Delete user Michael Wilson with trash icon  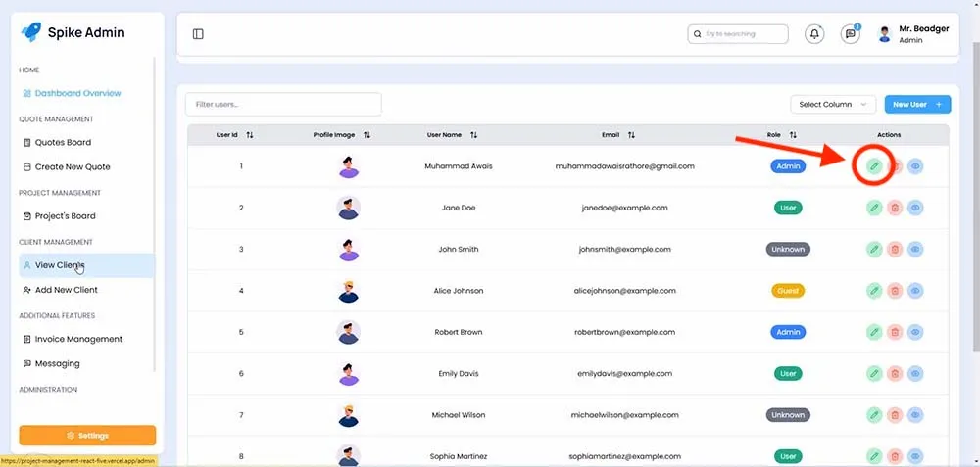coord(895,415)
